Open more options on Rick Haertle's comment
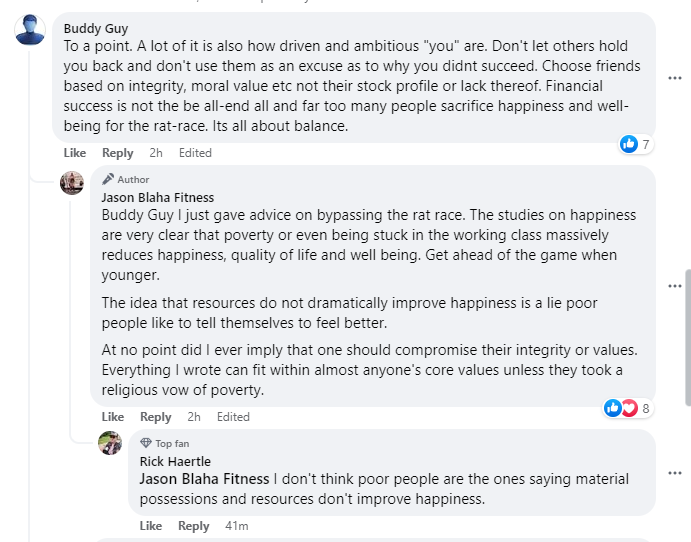This screenshot has height=542, width=691. coord(675,473)
